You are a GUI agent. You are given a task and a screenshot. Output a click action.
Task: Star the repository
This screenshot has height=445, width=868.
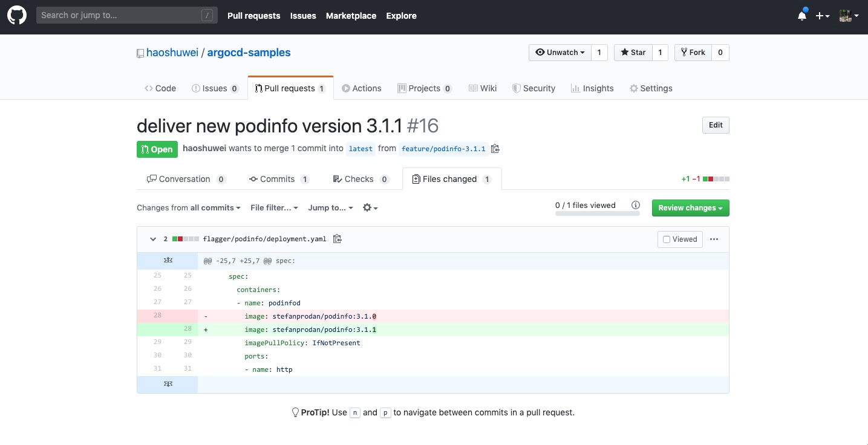[633, 53]
